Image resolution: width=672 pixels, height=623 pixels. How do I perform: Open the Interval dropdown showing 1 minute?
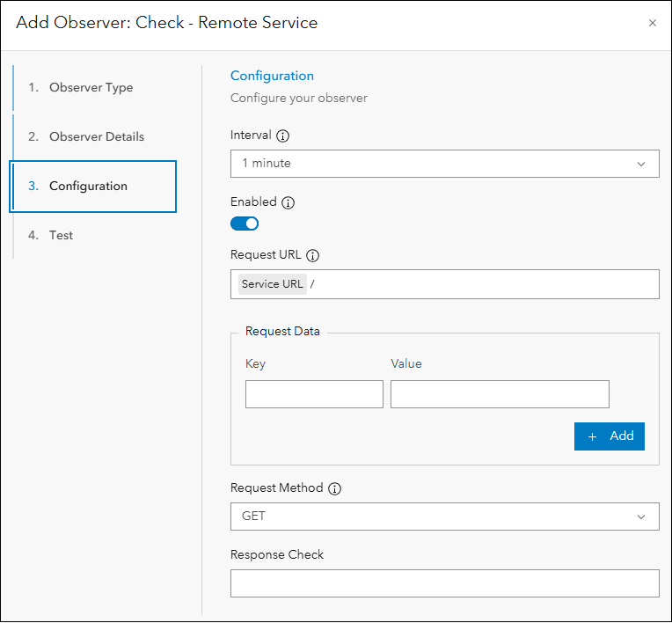click(x=444, y=164)
